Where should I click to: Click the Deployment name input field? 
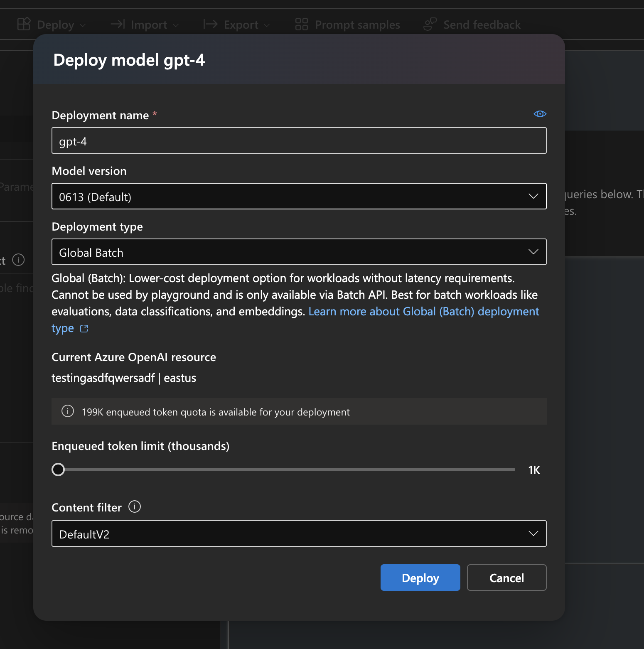(x=299, y=140)
